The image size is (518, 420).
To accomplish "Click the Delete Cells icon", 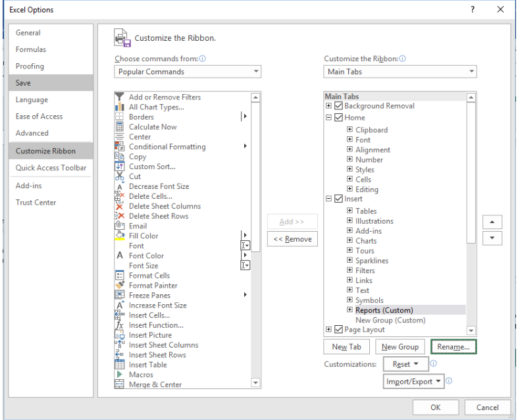I will point(119,196).
